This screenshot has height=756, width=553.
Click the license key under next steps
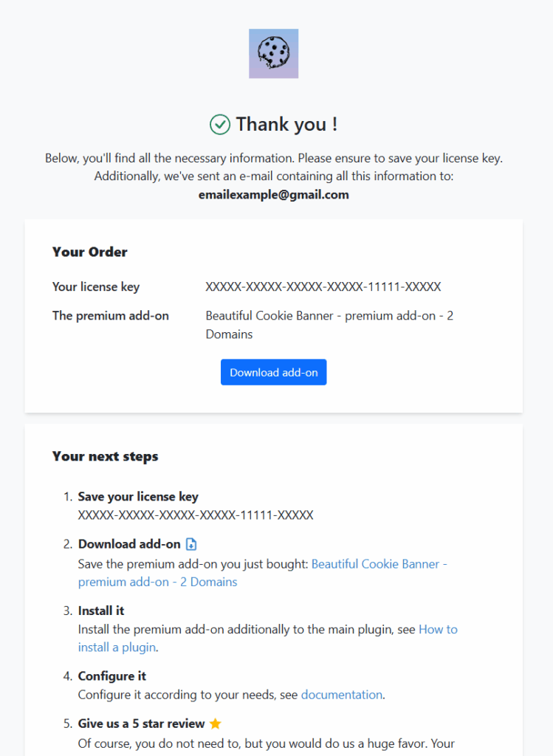196,515
